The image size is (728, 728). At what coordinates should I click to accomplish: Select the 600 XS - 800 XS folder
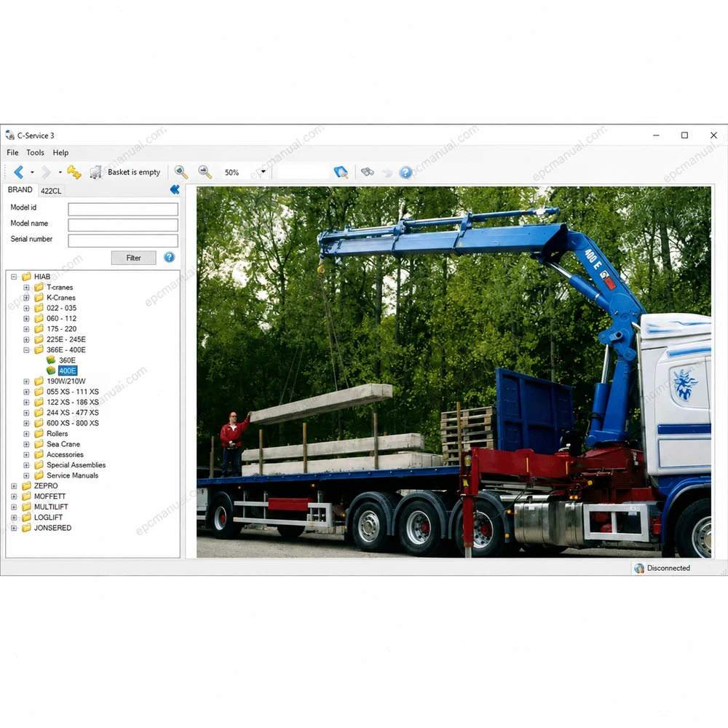click(72, 423)
